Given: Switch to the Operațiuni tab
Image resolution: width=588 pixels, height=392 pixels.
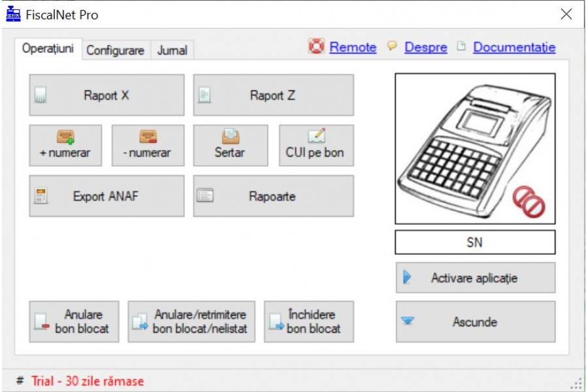Looking at the screenshot, I should 48,48.
